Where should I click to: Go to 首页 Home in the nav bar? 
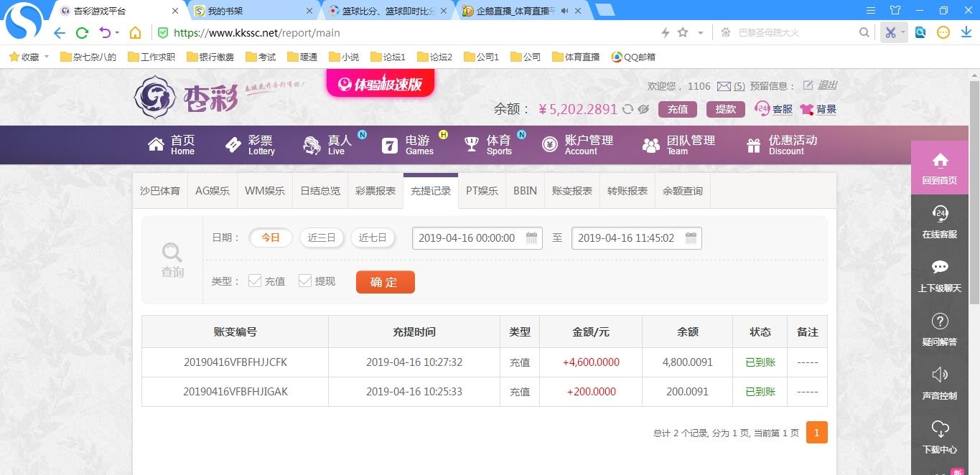point(172,145)
